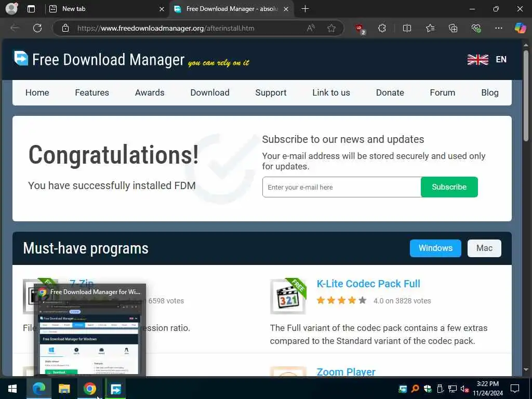532x399 pixels.
Task: Click the Edge taskbar icon
Action: [38, 389]
